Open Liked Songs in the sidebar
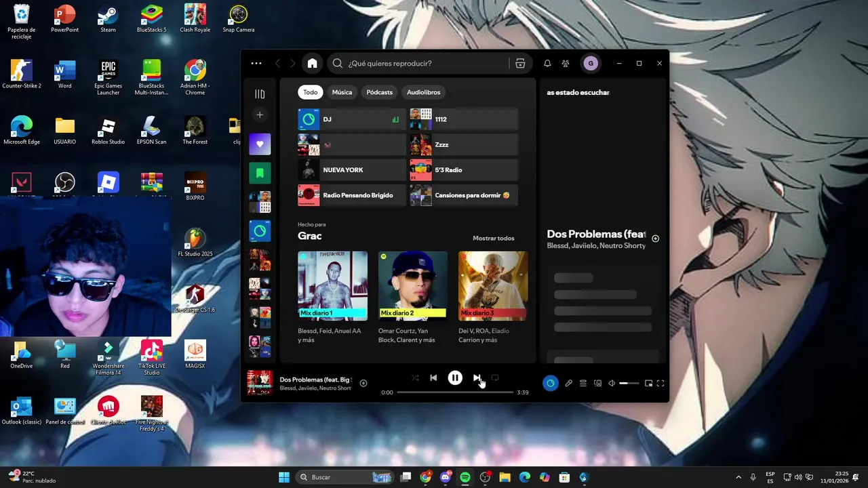This screenshot has height=488, width=868. click(x=260, y=144)
